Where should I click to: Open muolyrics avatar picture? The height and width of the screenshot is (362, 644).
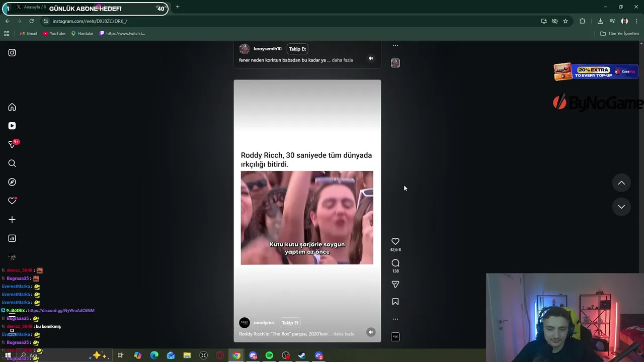(245, 323)
